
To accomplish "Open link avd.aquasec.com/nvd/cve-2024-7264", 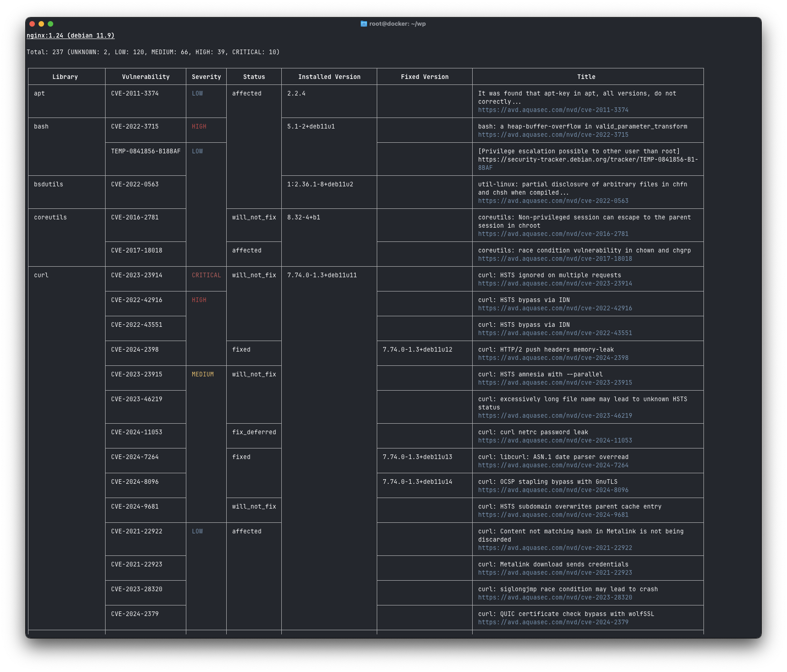I will click(x=553, y=465).
